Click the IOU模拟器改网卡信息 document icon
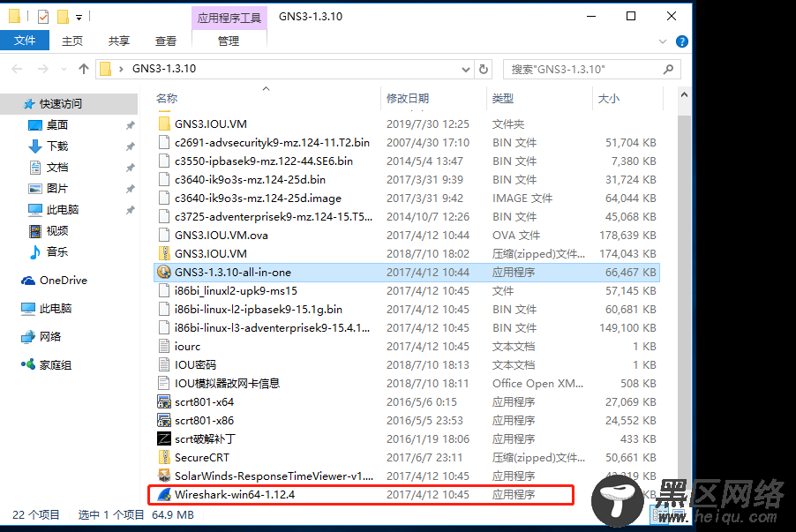 pos(164,383)
